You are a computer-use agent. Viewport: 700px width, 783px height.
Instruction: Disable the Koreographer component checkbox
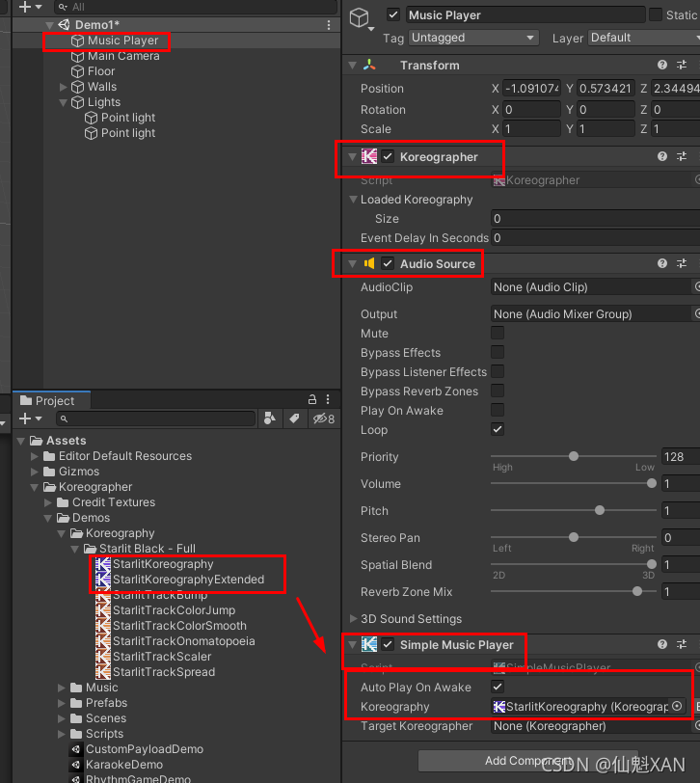pyautogui.click(x=388, y=157)
